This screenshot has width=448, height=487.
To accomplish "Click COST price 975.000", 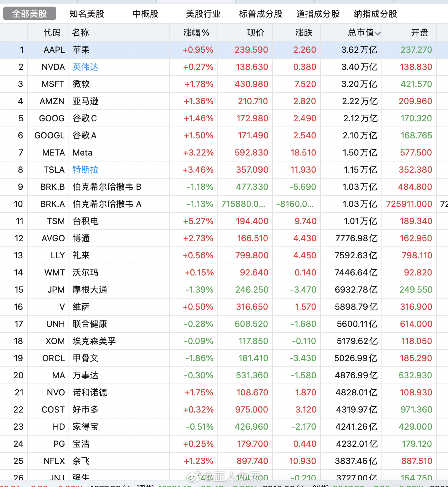I will coord(252,410).
